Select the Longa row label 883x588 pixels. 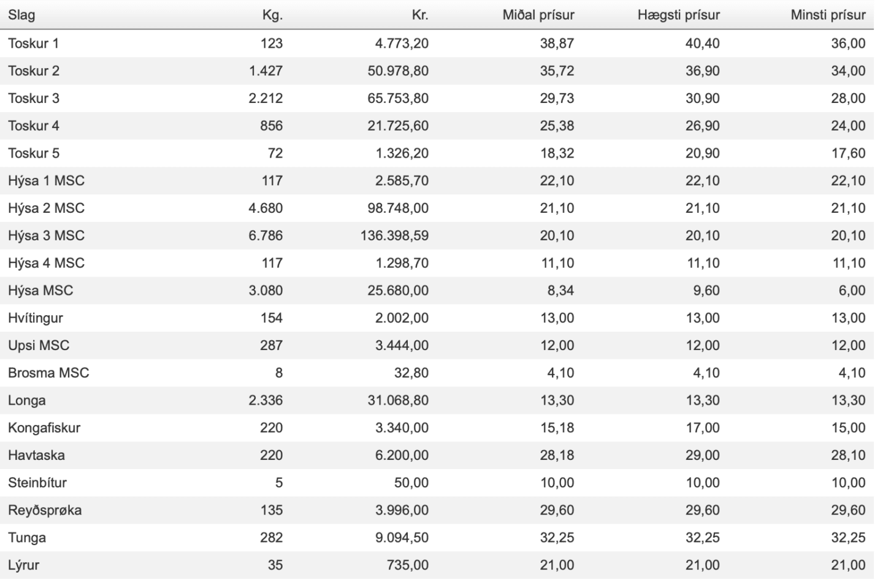click(27, 400)
